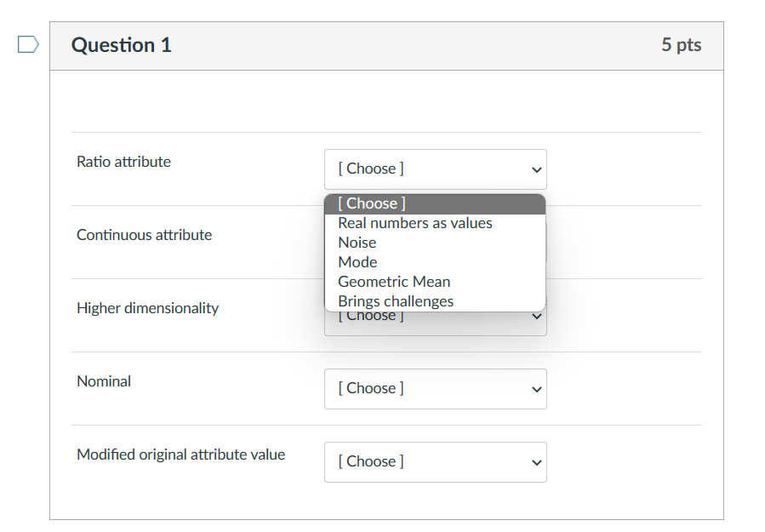Screen dimensions: 765x532
Task: Select the Mode option
Action: (x=357, y=261)
